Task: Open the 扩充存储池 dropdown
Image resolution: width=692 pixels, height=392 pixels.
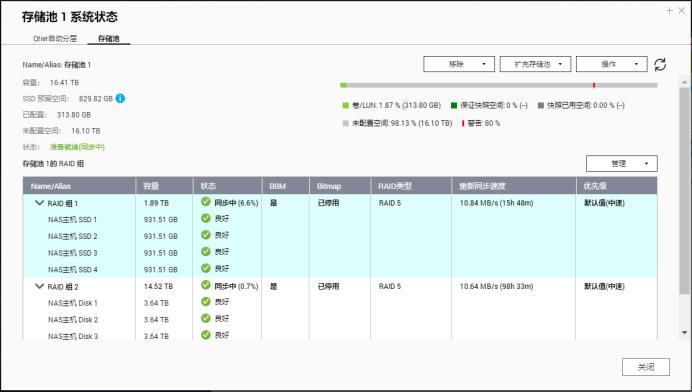Action: 535,64
